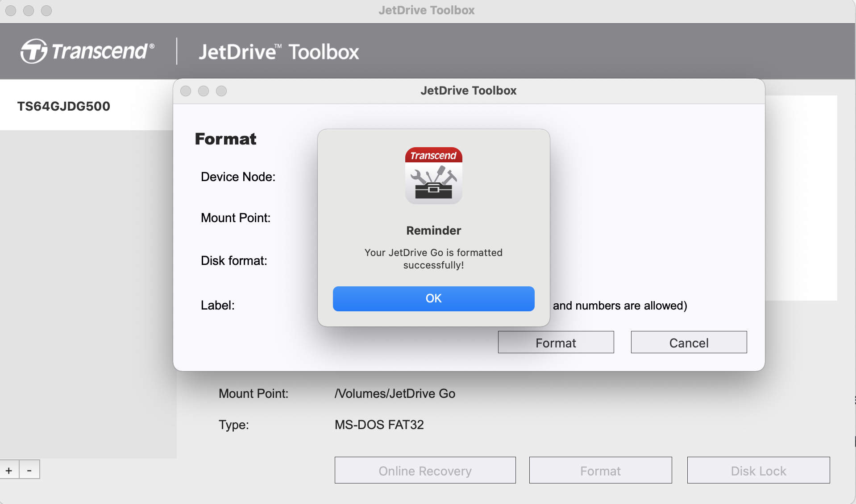The height and width of the screenshot is (504, 856).
Task: Click the Format heading in the dialog
Action: tap(225, 139)
